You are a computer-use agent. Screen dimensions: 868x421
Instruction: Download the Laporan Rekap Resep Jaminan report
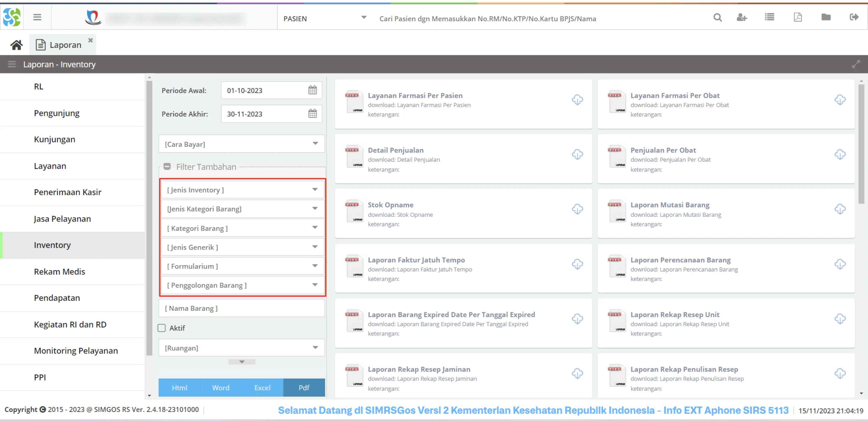(x=577, y=373)
